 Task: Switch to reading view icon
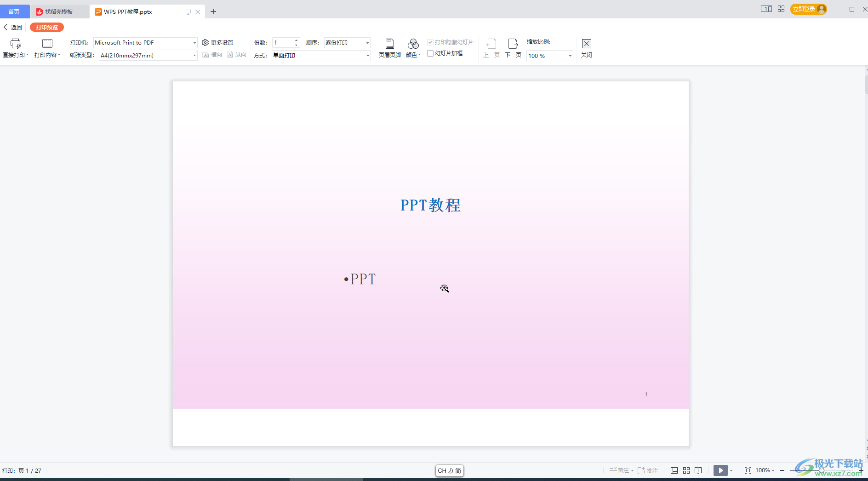point(698,470)
